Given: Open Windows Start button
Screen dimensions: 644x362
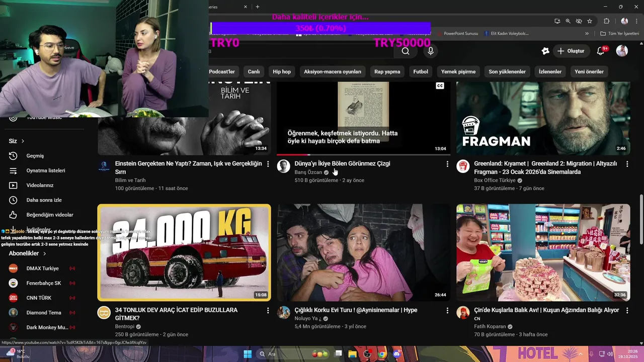Looking at the screenshot, I should [x=248, y=354].
